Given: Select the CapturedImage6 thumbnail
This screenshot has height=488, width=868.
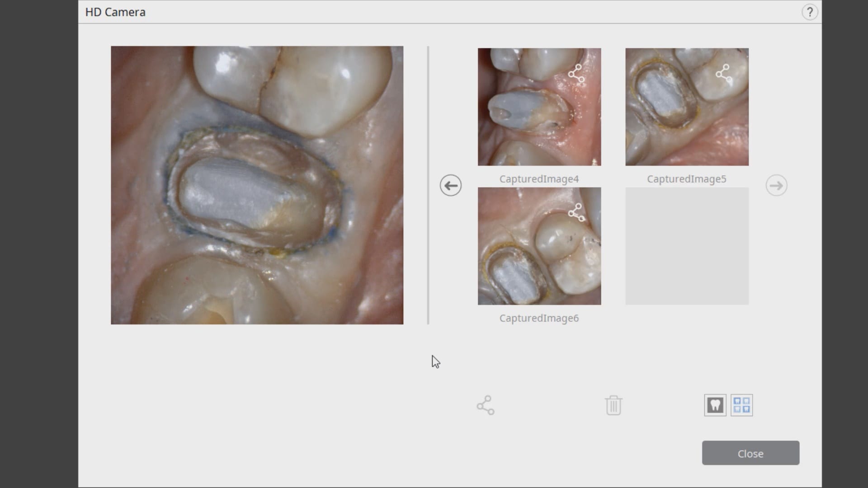Looking at the screenshot, I should click(x=539, y=246).
